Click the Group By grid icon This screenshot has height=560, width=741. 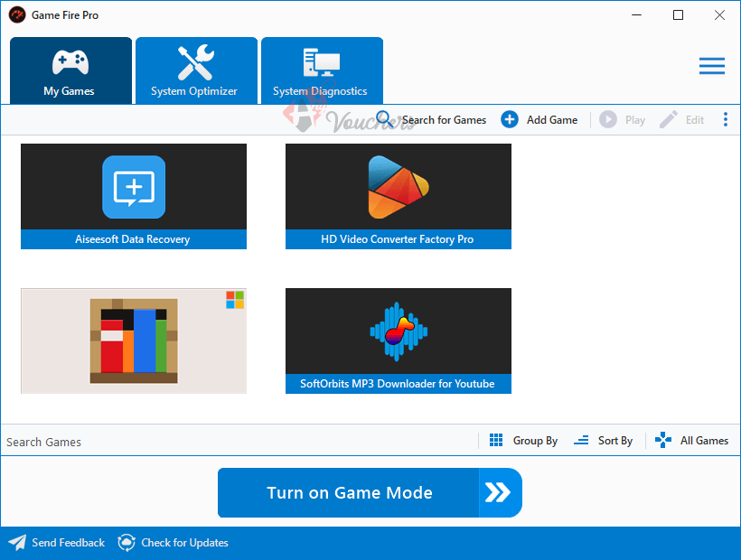(496, 440)
